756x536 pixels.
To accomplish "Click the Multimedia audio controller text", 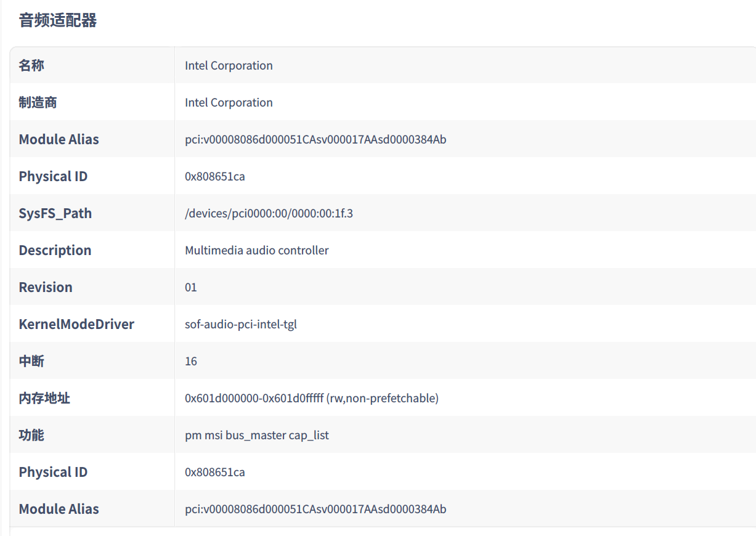I will (x=256, y=250).
